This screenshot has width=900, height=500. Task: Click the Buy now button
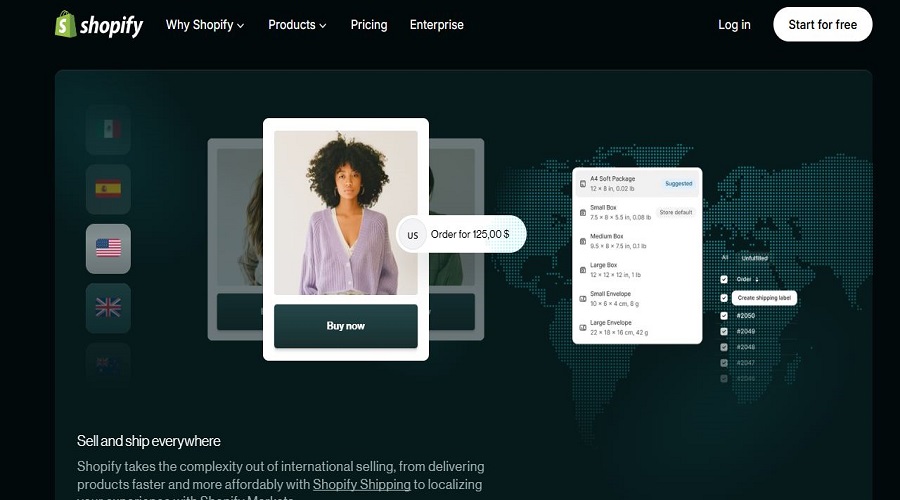(x=346, y=325)
